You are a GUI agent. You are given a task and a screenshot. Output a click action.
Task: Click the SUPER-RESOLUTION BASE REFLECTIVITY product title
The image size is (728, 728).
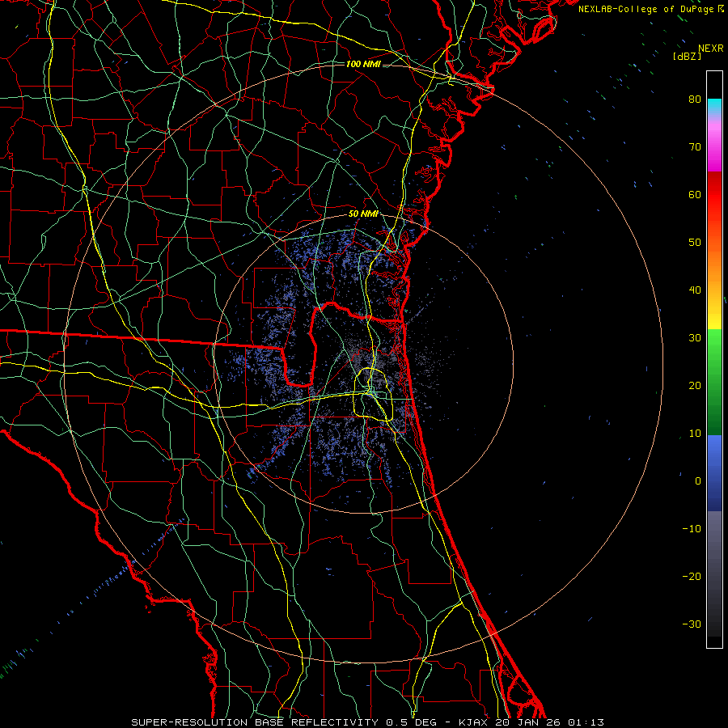point(255,722)
